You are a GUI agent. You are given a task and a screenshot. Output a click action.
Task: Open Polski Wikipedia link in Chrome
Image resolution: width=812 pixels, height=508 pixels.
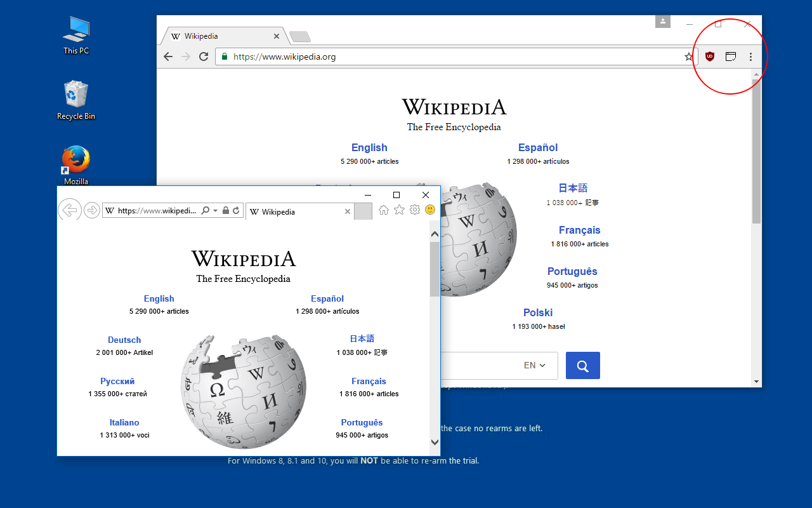coord(538,312)
